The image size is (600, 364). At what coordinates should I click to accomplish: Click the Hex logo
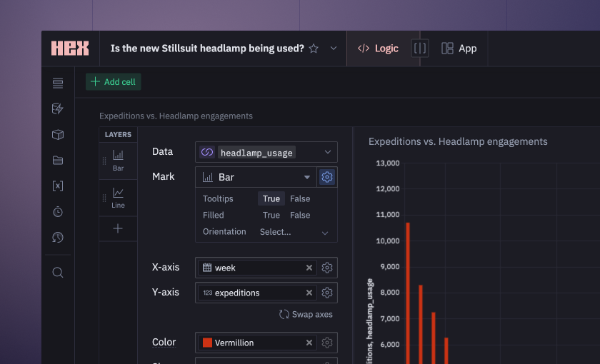pyautogui.click(x=70, y=49)
